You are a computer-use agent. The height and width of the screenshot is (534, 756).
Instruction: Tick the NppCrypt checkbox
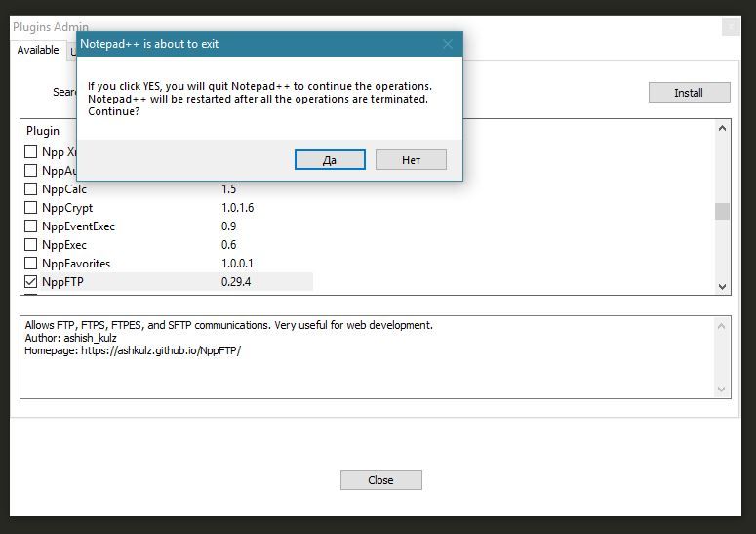tap(31, 207)
